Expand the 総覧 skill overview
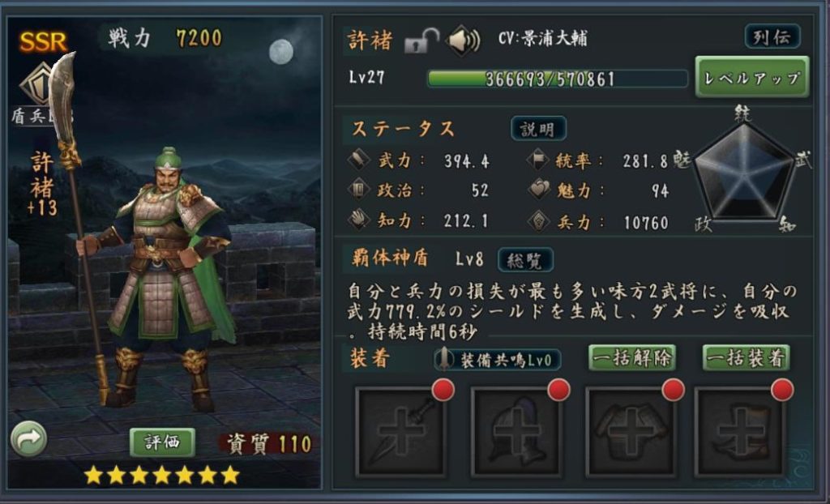This screenshot has height=504, width=830. click(x=525, y=260)
